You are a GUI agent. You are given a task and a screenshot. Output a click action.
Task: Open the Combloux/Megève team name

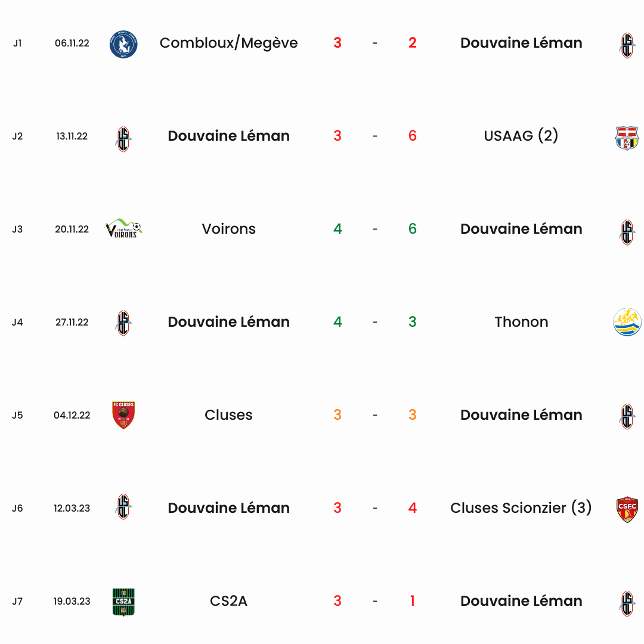pos(229,43)
